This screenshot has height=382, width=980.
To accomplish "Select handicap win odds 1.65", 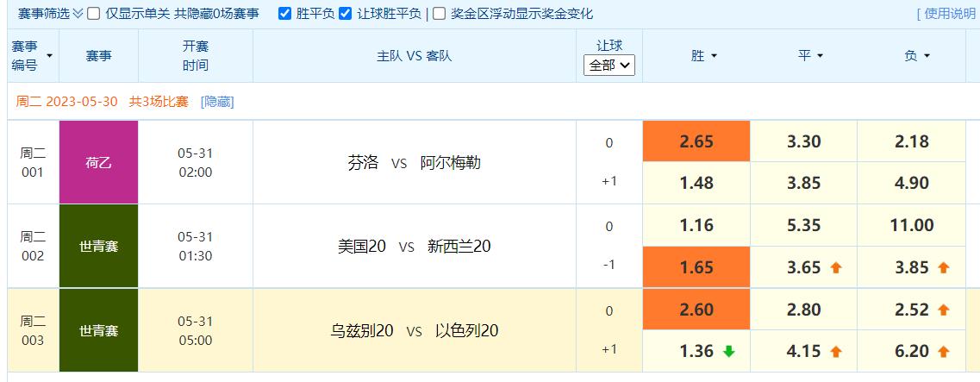I will (696, 267).
